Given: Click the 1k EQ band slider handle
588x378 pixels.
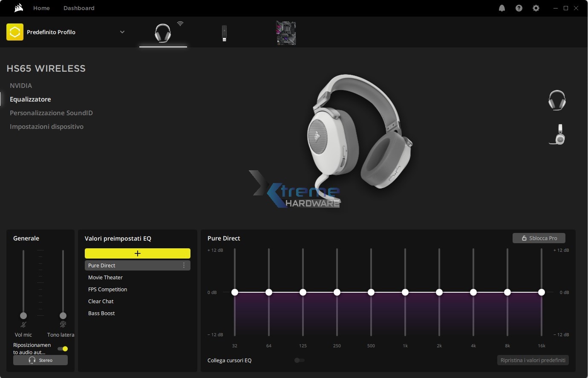Looking at the screenshot, I should point(405,292).
